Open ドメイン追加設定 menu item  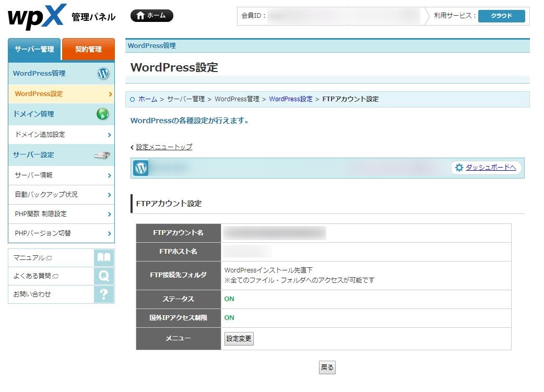[62, 135]
